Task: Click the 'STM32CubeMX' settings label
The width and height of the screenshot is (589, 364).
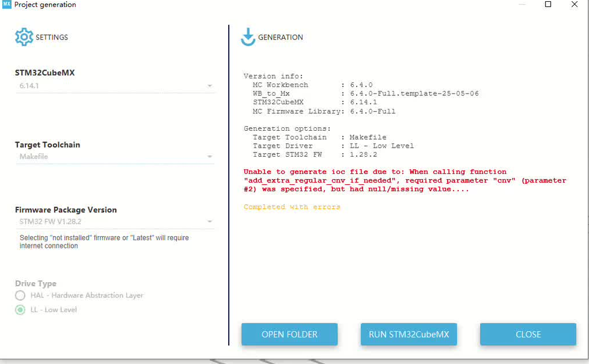Action: [x=45, y=73]
